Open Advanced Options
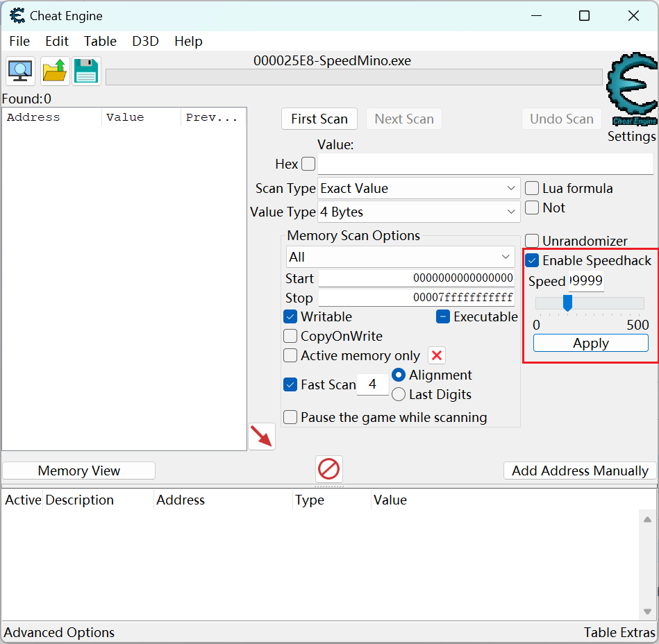 click(59, 632)
